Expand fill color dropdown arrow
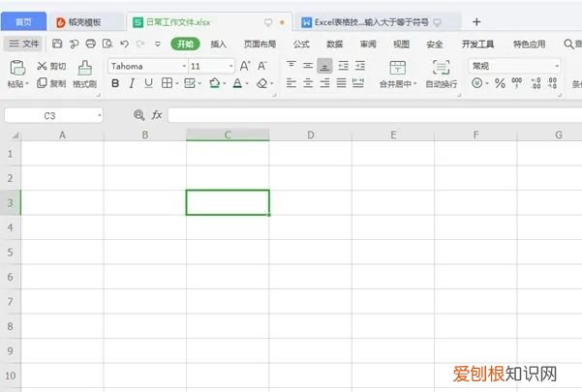582x392 pixels. click(225, 83)
